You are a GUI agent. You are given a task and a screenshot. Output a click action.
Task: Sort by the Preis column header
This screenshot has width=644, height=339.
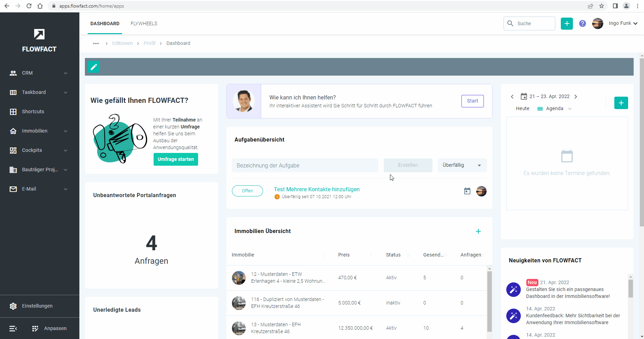click(x=344, y=255)
